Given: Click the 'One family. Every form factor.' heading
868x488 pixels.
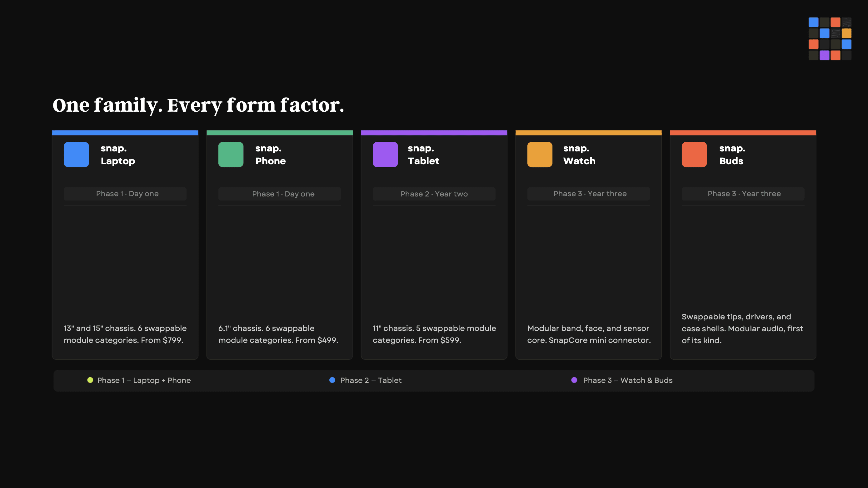Looking at the screenshot, I should tap(198, 105).
